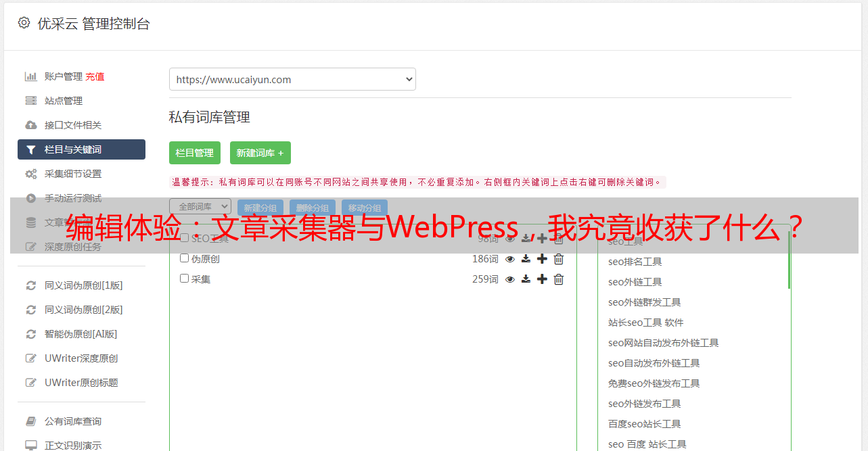
Task: Download the 伪原创 word library
Action: 526,259
